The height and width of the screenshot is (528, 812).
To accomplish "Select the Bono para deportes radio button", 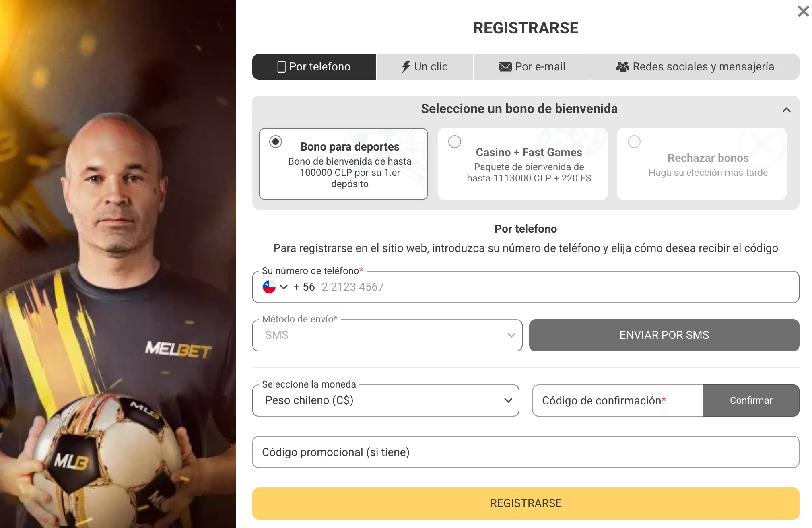I will pyautogui.click(x=276, y=142).
